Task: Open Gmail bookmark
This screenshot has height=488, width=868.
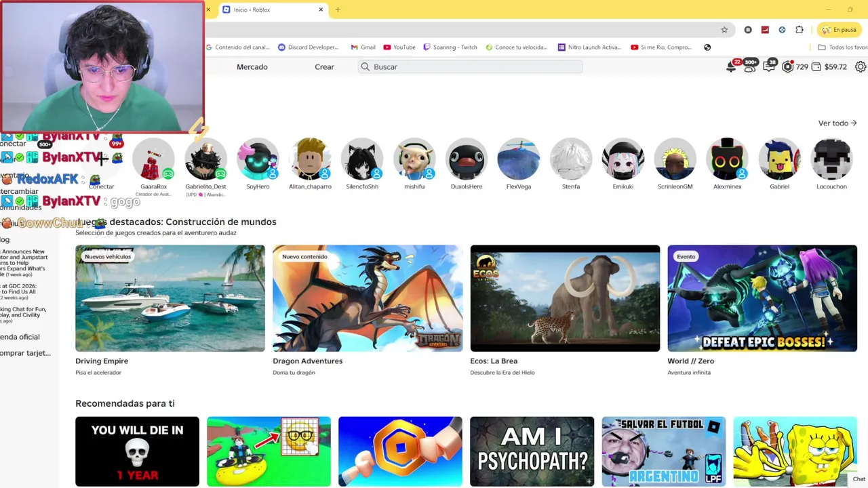Action: click(x=363, y=47)
